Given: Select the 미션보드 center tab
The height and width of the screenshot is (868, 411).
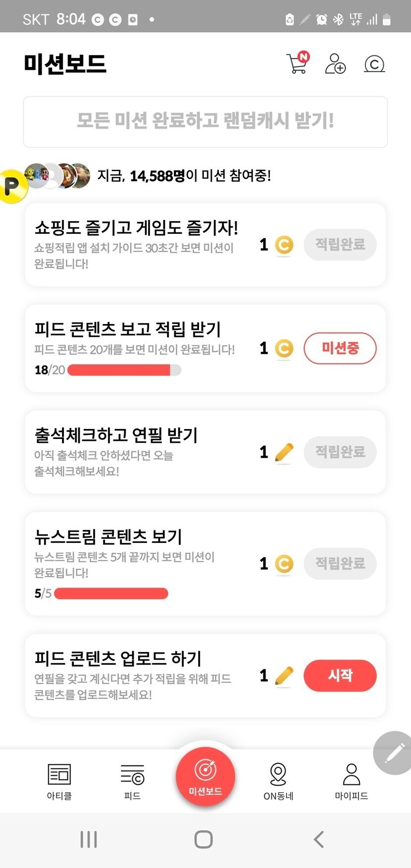Looking at the screenshot, I should (x=205, y=776).
